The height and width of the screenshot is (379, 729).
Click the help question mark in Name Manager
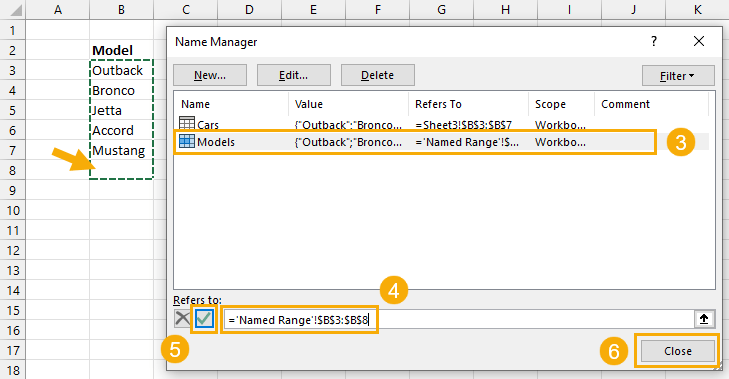(x=654, y=41)
